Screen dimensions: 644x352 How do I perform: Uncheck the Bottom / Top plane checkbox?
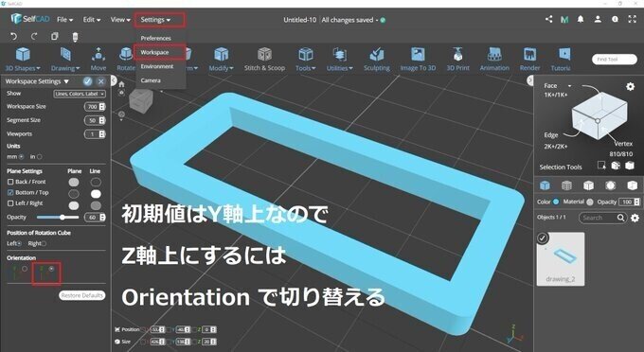click(x=10, y=192)
